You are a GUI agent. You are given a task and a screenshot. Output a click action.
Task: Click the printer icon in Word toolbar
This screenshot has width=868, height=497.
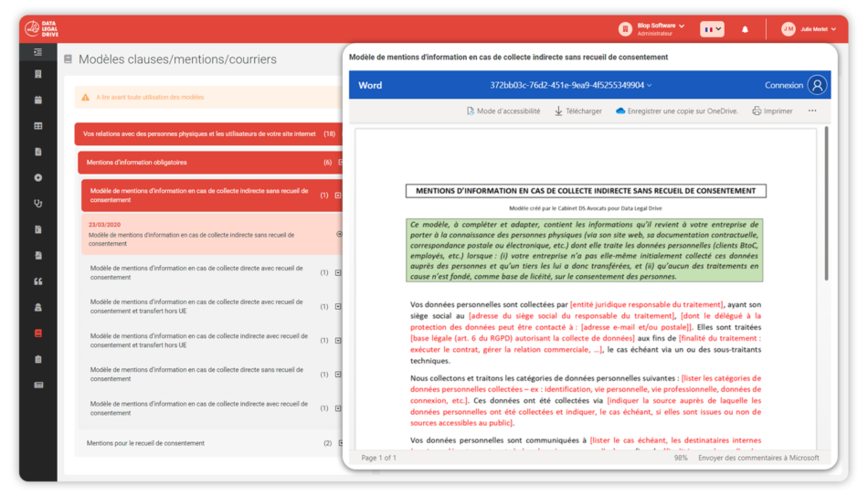[x=757, y=111]
